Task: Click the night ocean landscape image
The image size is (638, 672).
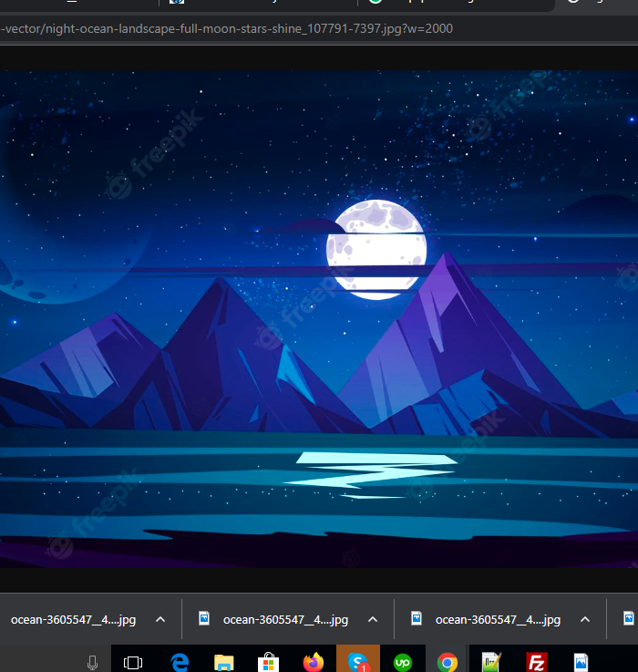Action: coord(319,319)
